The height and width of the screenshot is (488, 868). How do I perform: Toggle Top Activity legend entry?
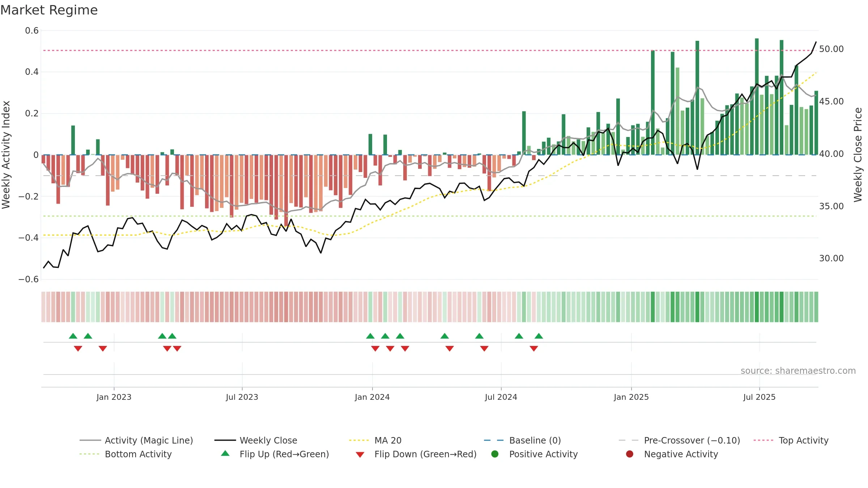(x=791, y=440)
